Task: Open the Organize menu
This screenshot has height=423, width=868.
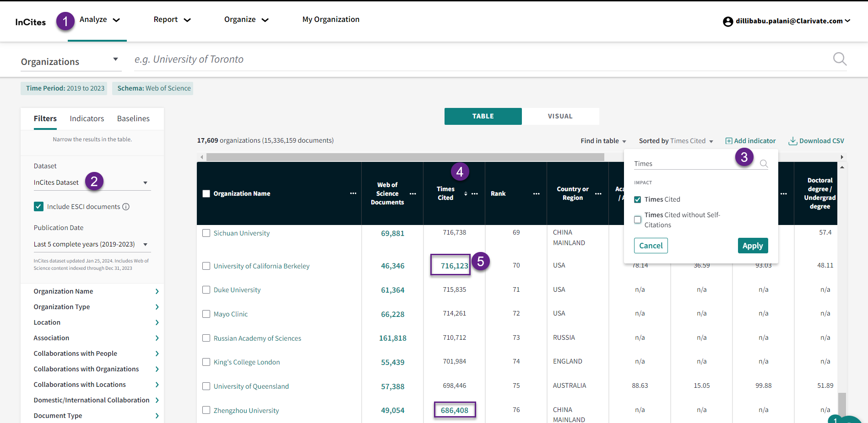Action: click(246, 20)
